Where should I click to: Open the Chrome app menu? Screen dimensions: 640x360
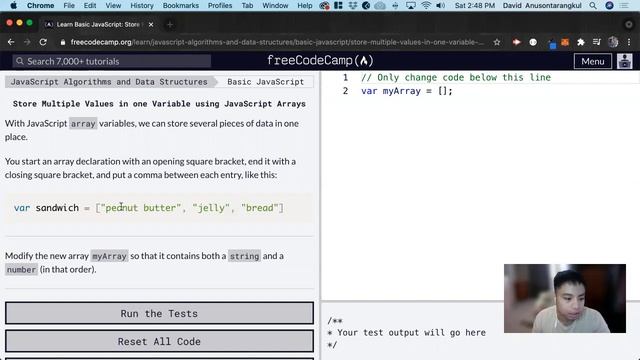[40, 5]
